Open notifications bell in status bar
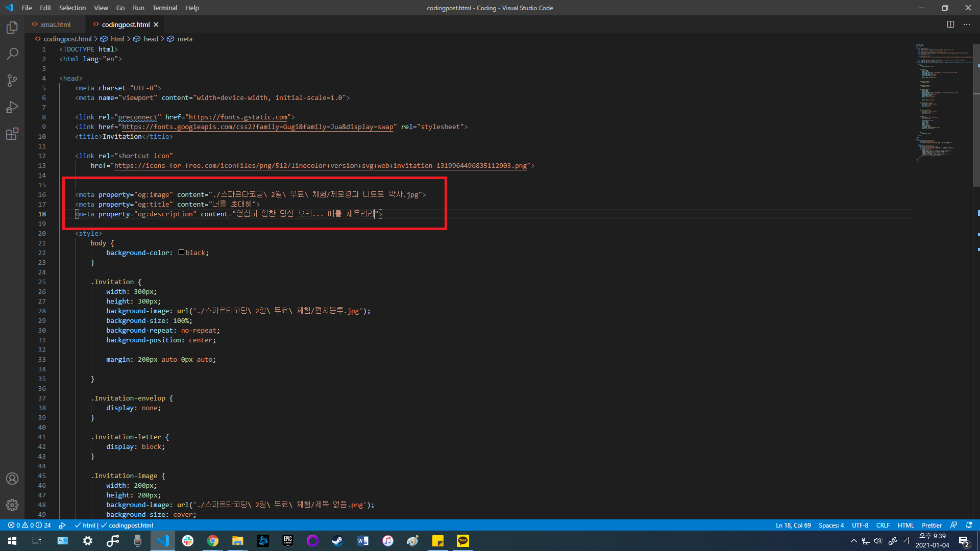 click(969, 525)
